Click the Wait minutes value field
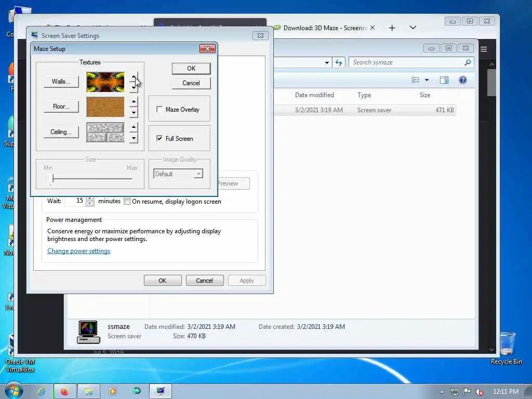The width and height of the screenshot is (532, 399). (75, 201)
